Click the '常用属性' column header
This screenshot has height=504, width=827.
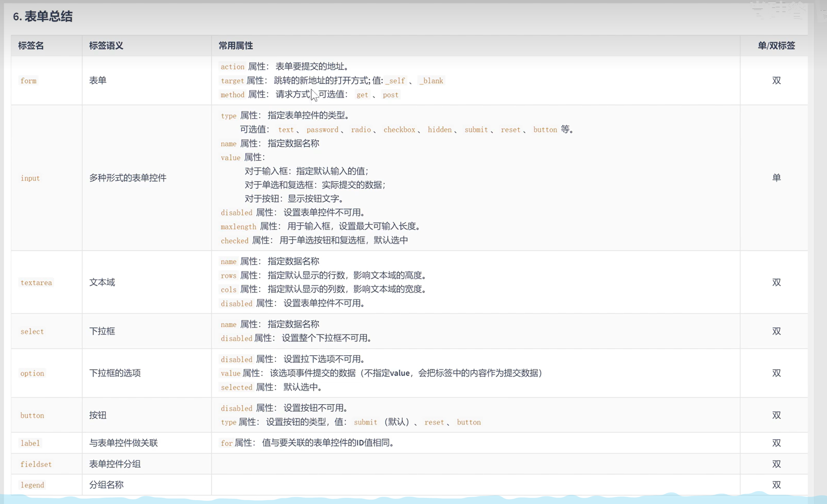coord(236,45)
